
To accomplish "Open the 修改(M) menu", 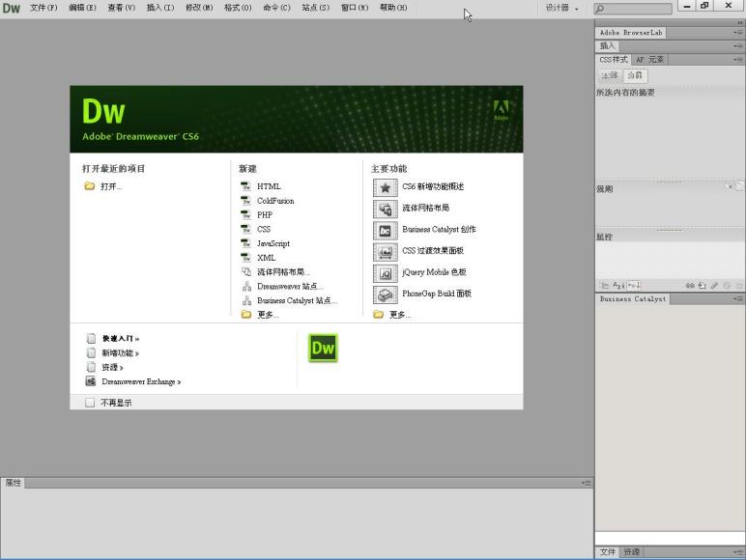I will [x=199, y=8].
